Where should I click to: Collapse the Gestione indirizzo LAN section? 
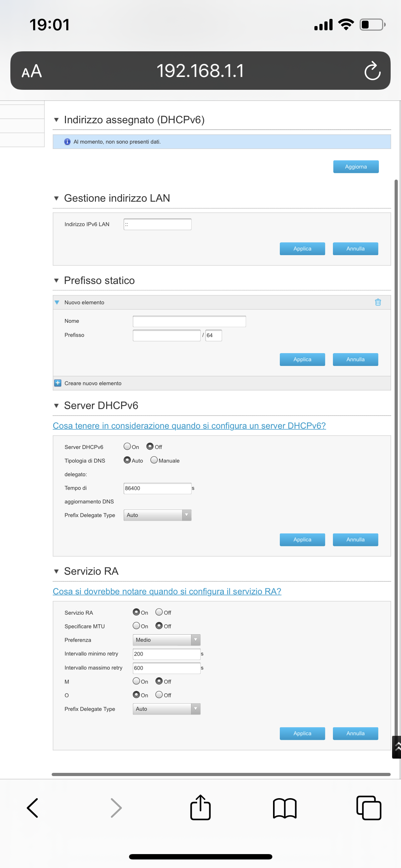(x=56, y=198)
